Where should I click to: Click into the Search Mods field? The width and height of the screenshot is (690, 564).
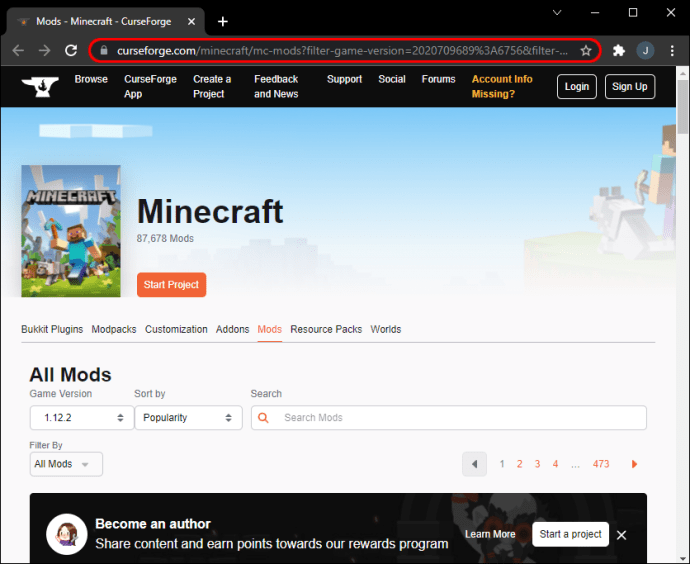449,418
